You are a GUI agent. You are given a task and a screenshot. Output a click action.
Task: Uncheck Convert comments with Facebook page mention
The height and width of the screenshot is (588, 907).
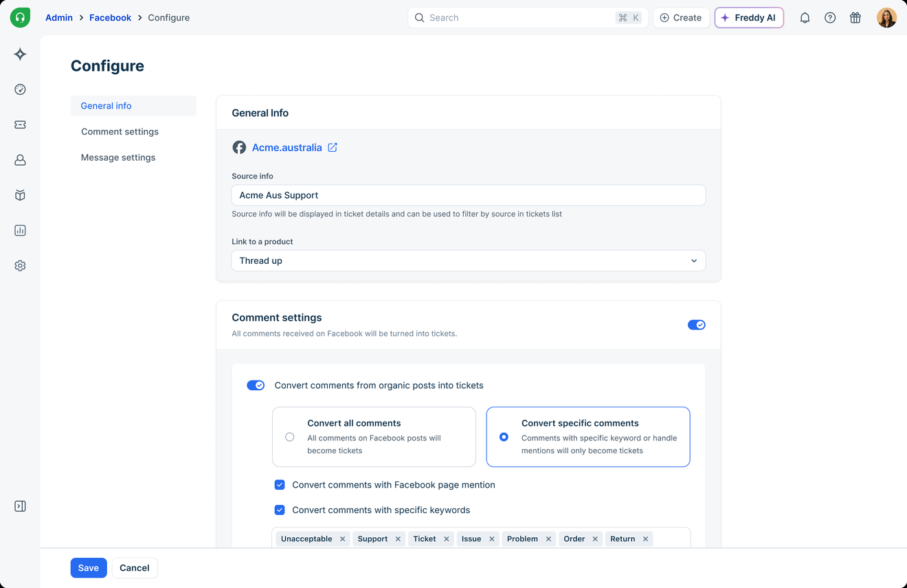tap(280, 485)
